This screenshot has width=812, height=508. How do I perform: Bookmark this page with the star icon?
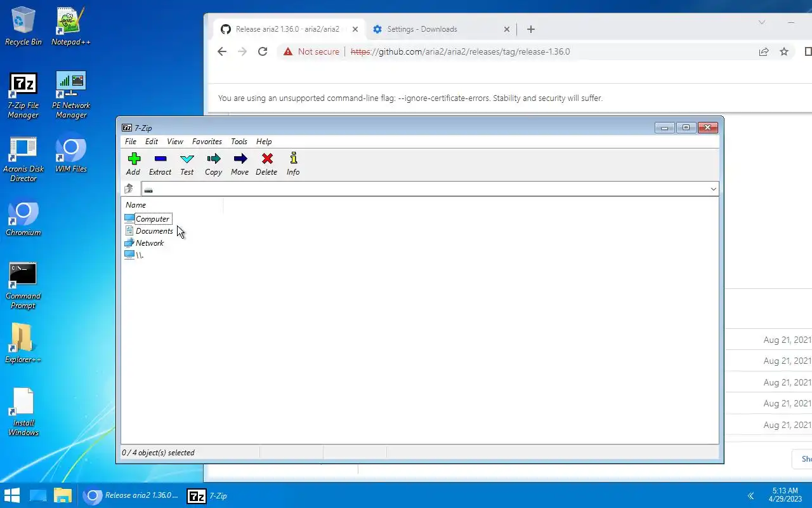tap(784, 51)
